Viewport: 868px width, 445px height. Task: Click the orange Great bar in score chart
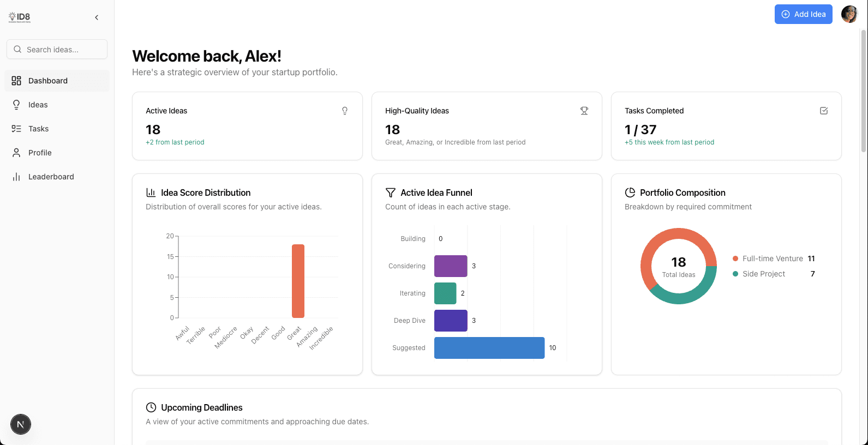[x=298, y=281]
